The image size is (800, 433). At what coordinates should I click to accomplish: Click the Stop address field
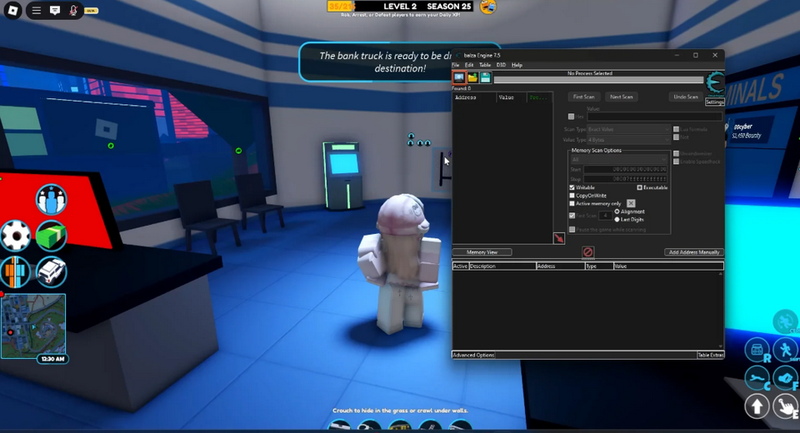[x=626, y=179]
